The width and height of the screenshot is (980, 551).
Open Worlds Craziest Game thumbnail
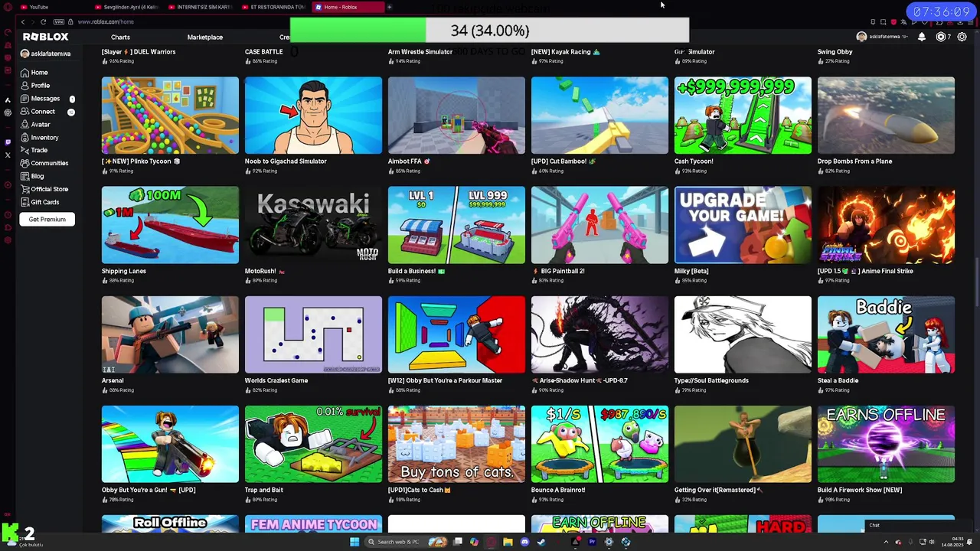click(313, 334)
